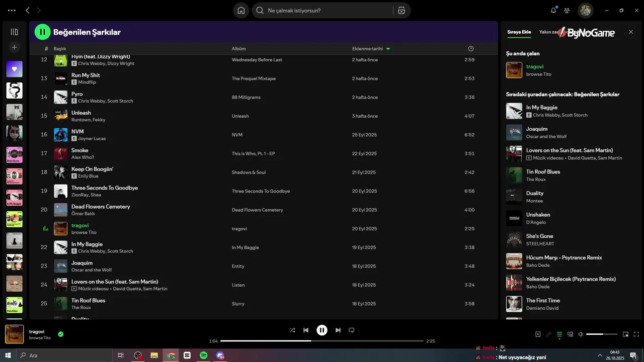Close the queue panel
The height and width of the screenshot is (362, 644).
tap(631, 32)
